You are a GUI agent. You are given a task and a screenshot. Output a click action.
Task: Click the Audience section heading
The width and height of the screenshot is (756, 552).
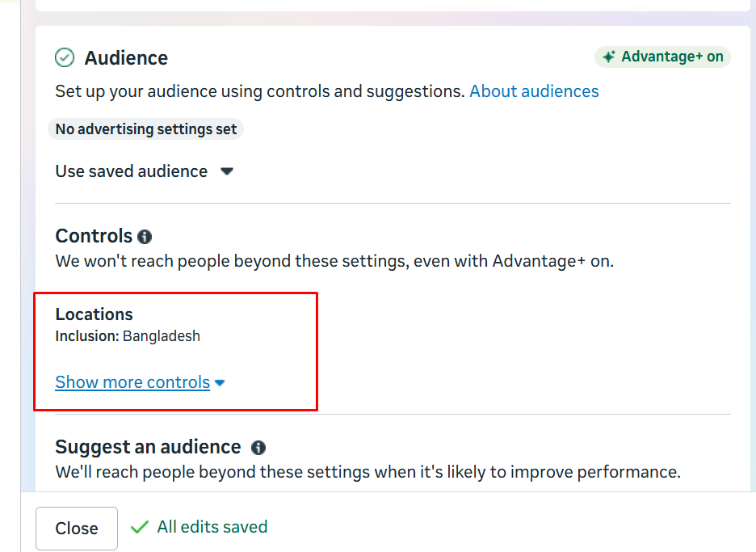tap(126, 58)
